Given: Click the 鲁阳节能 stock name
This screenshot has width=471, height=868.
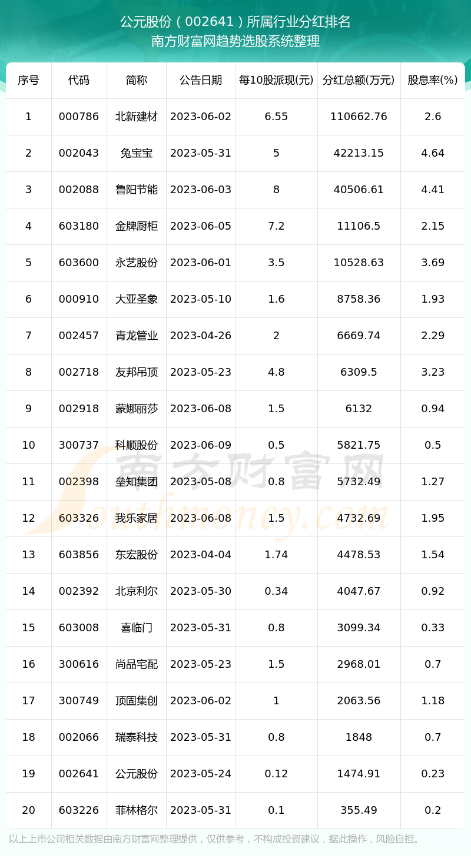Looking at the screenshot, I should (137, 190).
